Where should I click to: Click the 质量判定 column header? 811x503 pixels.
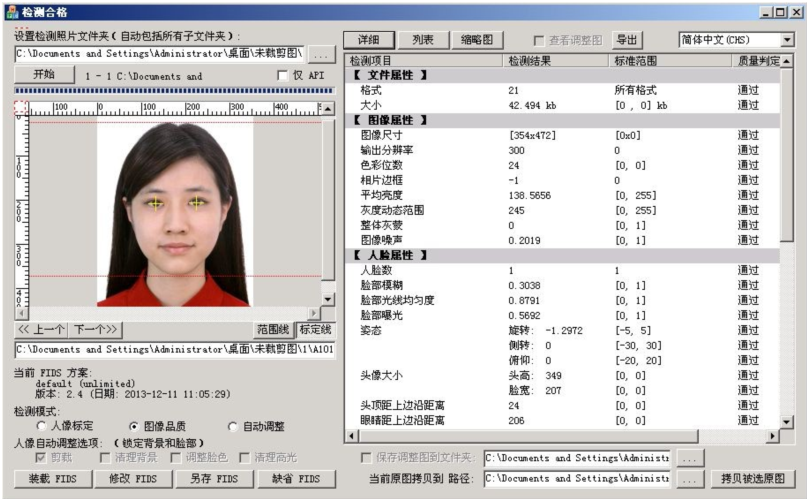(x=756, y=61)
